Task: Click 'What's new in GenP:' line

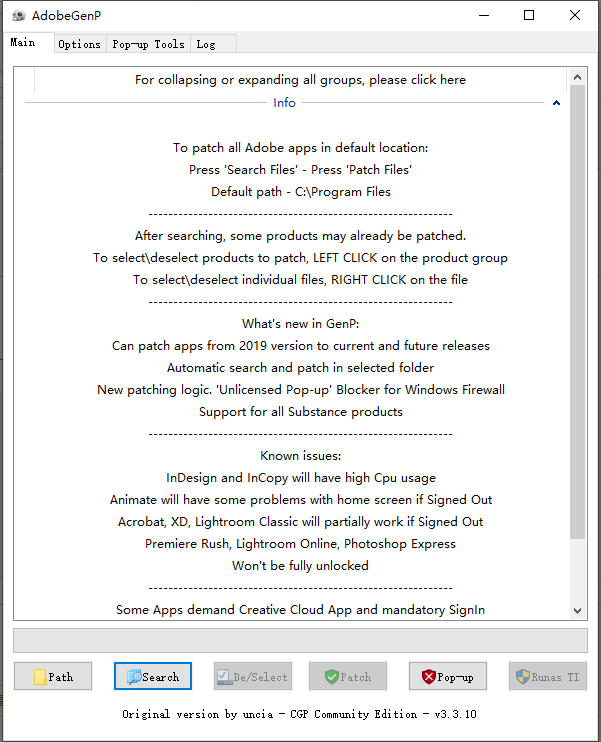Action: [300, 324]
